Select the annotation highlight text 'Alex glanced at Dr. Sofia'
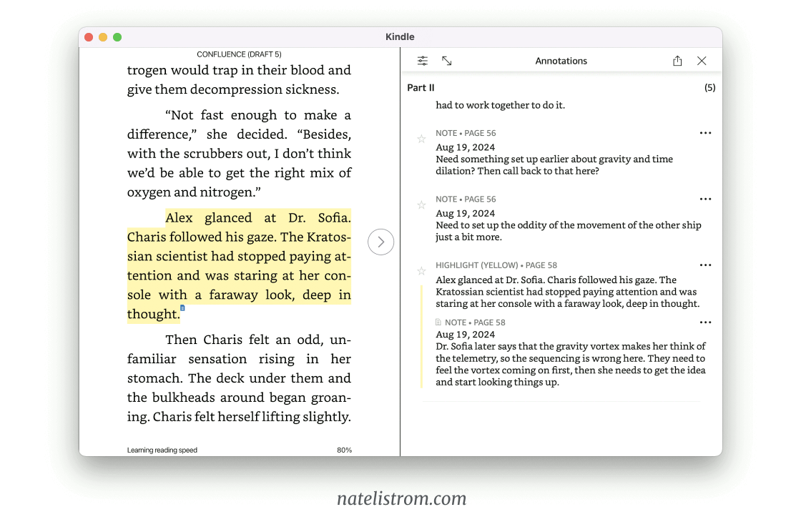 point(568,292)
